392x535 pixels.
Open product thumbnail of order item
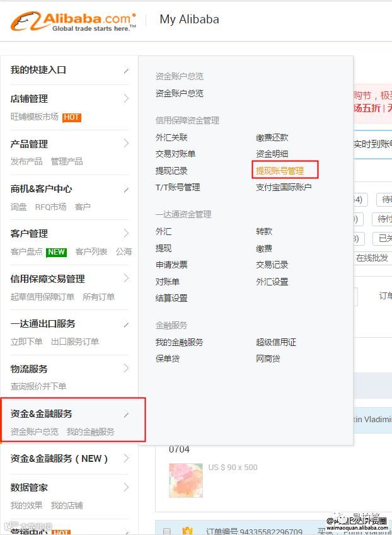point(185,480)
